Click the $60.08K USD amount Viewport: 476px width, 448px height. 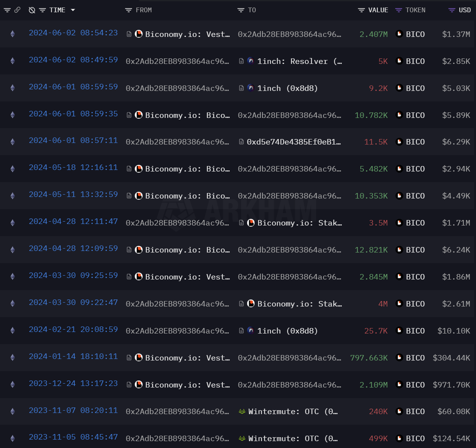point(454,412)
